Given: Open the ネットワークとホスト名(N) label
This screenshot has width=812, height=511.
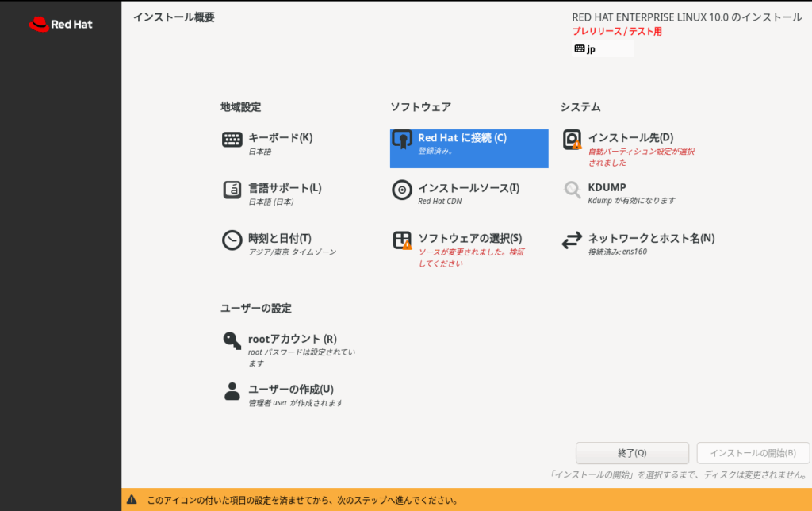Looking at the screenshot, I should tap(651, 238).
